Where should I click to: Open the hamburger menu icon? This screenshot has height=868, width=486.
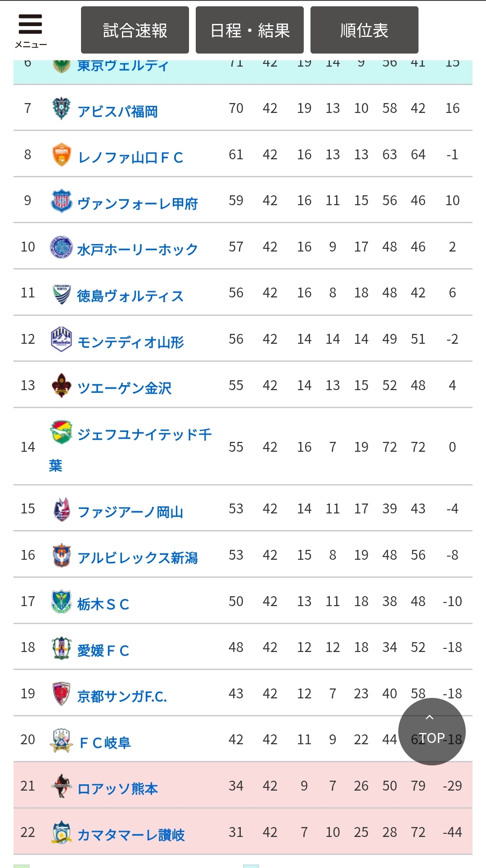[x=30, y=30]
